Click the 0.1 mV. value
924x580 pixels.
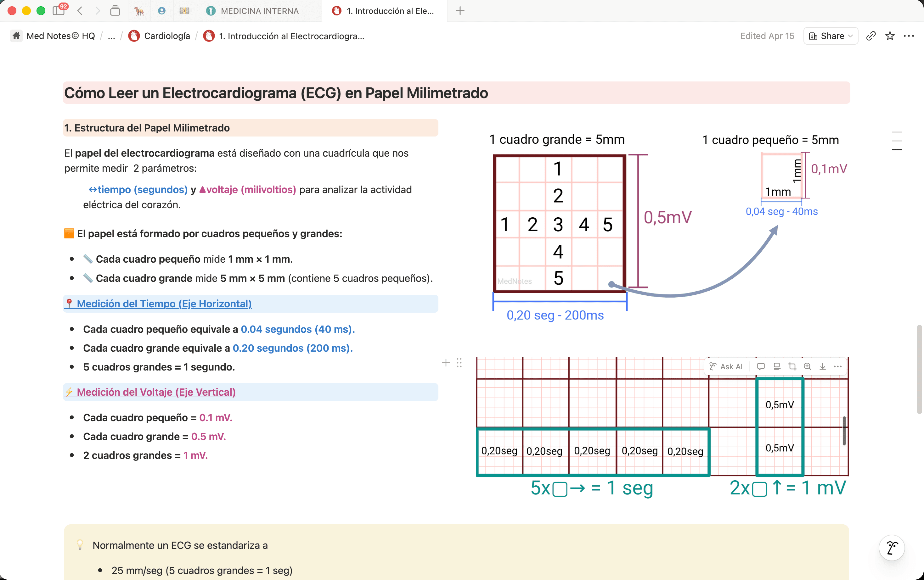[216, 417]
